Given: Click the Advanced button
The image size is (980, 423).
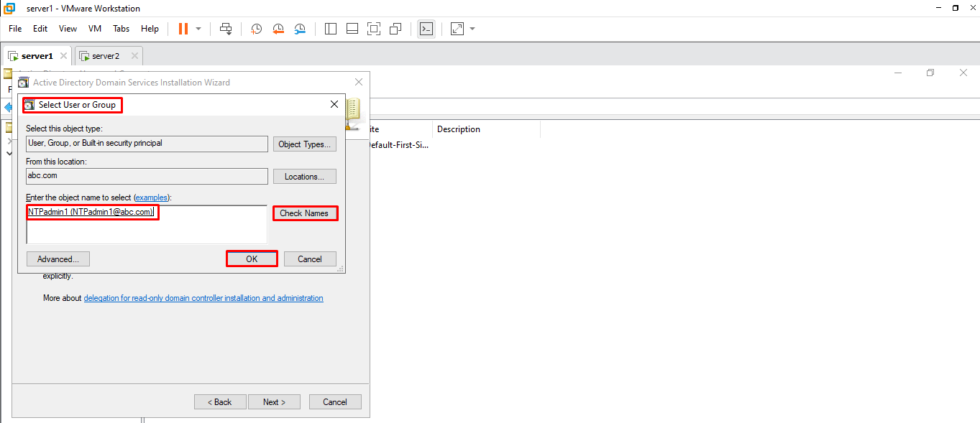Looking at the screenshot, I should click(58, 259).
